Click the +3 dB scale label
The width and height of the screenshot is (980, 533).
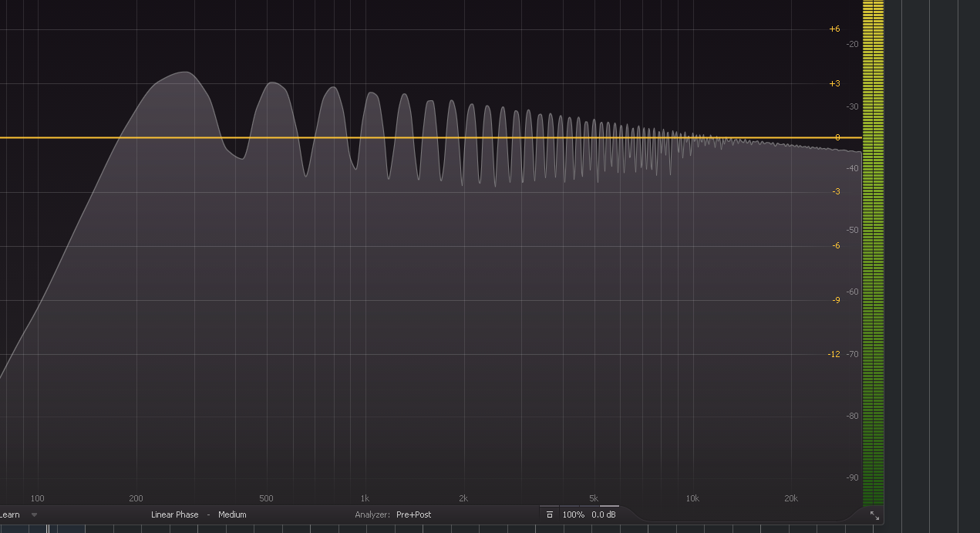click(834, 83)
